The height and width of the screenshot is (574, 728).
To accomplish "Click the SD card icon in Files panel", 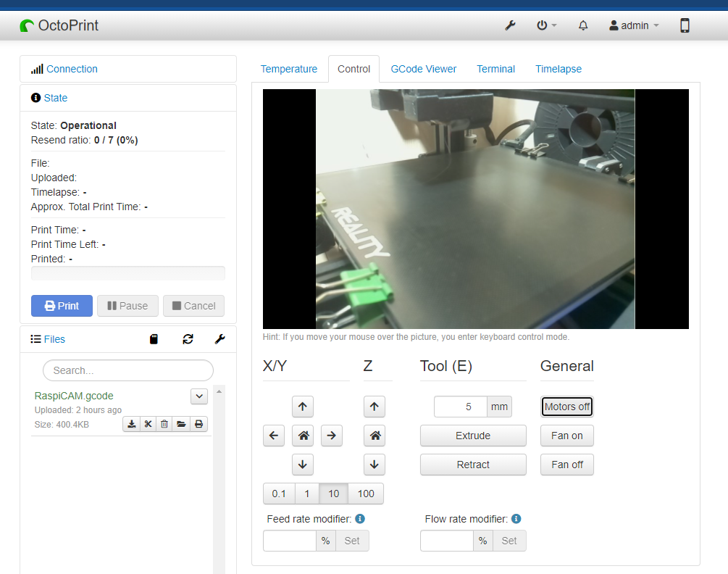I will pos(154,338).
